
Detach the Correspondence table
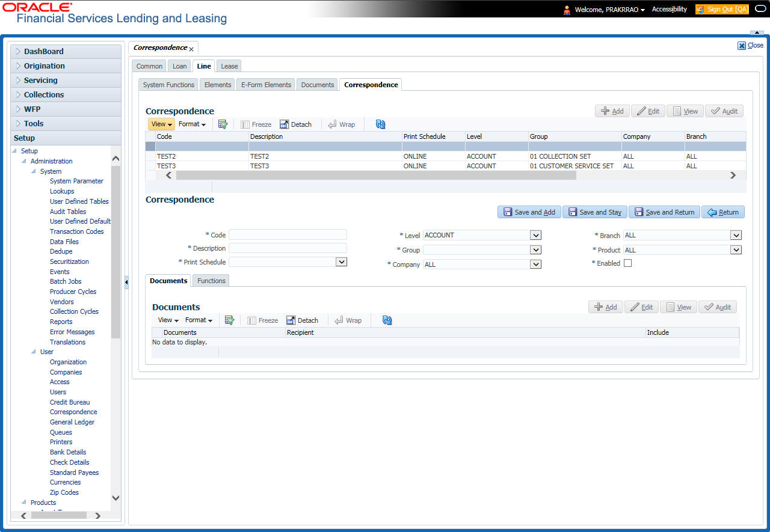[295, 124]
